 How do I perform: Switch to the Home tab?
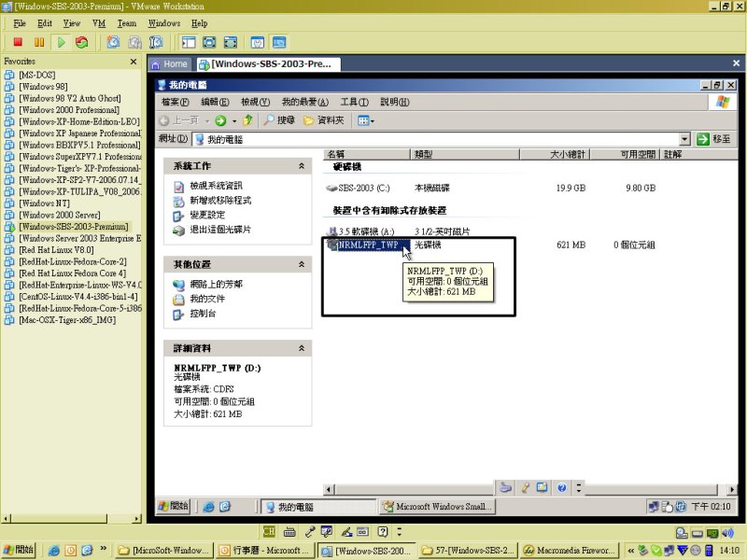click(x=170, y=63)
